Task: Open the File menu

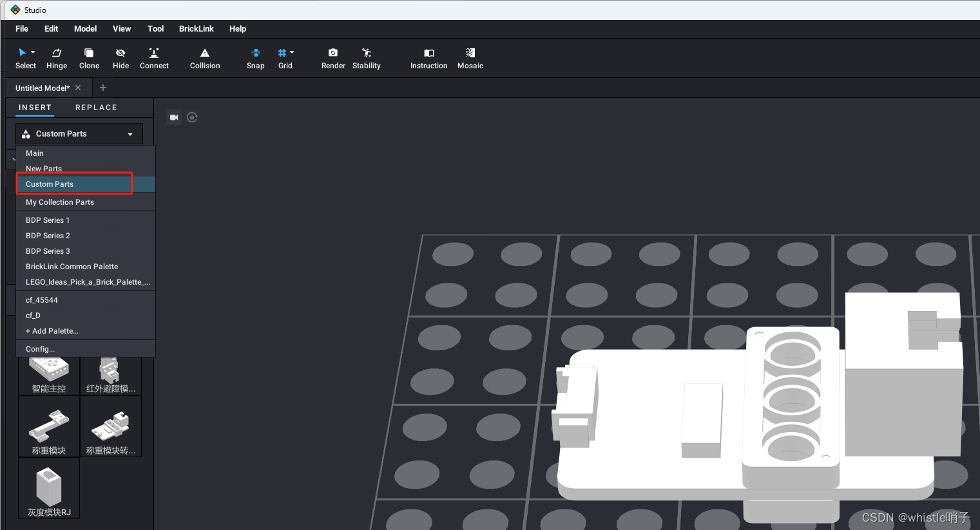Action: [x=22, y=29]
